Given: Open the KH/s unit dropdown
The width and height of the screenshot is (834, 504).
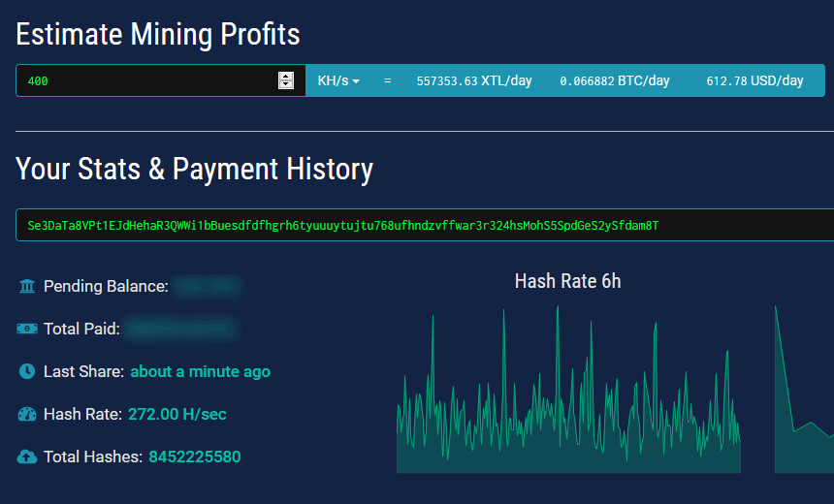Looking at the screenshot, I should pyautogui.click(x=338, y=80).
